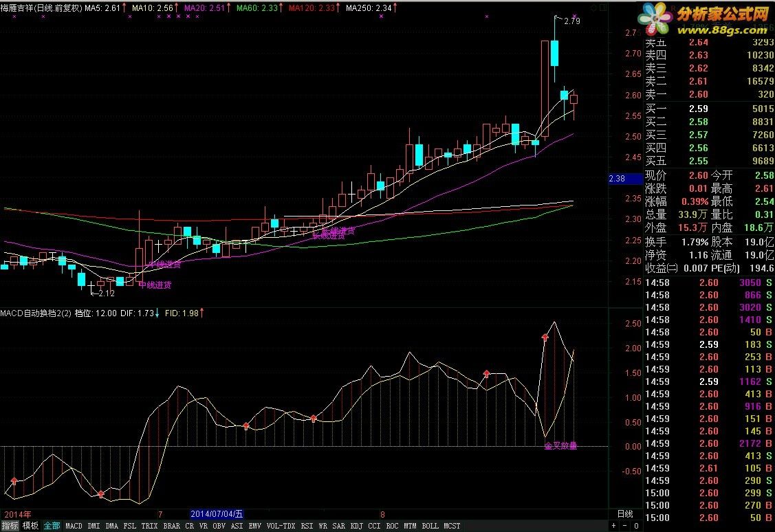The width and height of the screenshot is (775, 532).
Task: Select the KDJ indicator tab
Action: tap(356, 526)
